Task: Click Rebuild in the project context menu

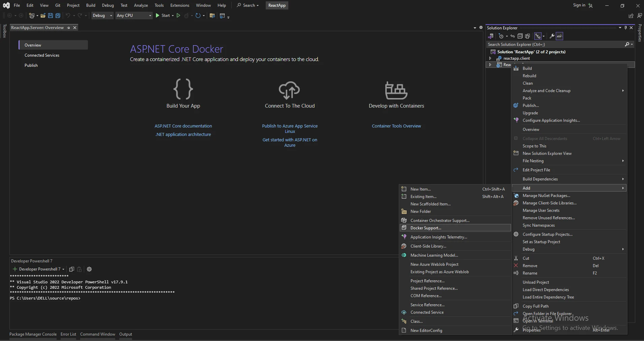Action: click(569, 76)
